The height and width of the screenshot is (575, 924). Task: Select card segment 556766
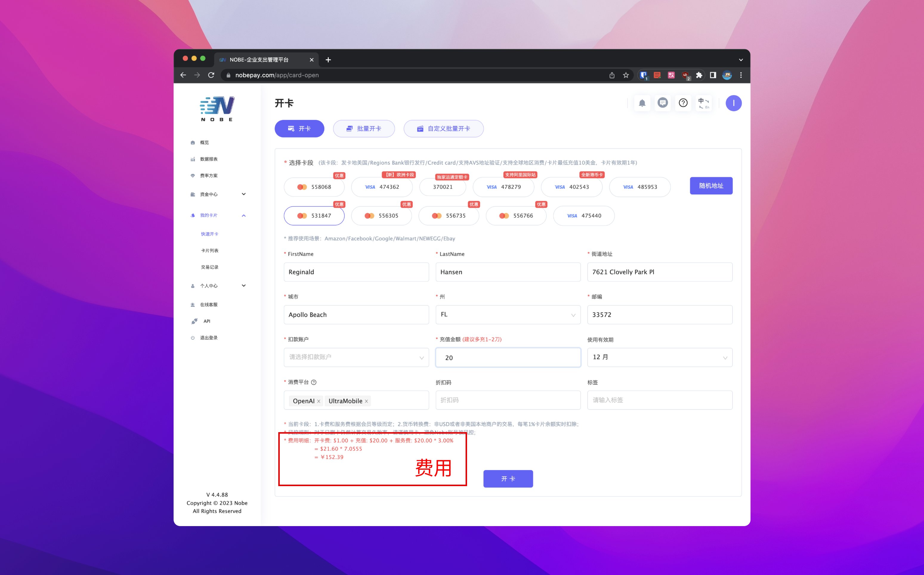tap(516, 216)
